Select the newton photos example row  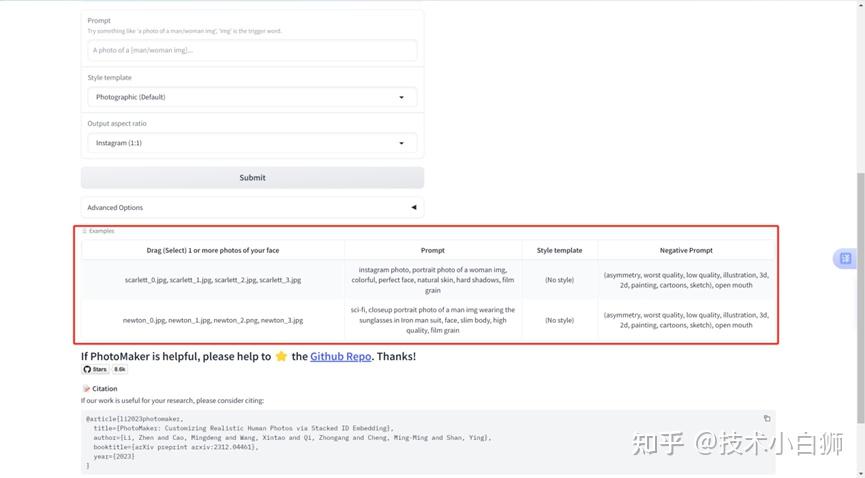[x=213, y=320]
